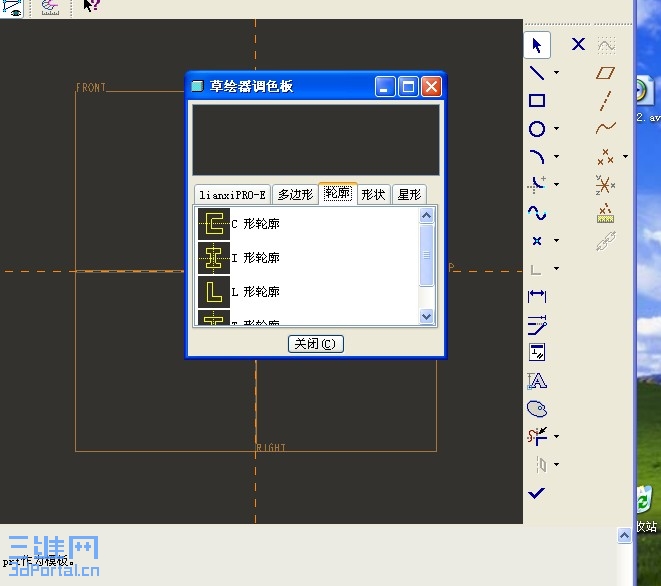661x586 pixels.
Task: Click the palette preview pane
Action: click(316, 140)
